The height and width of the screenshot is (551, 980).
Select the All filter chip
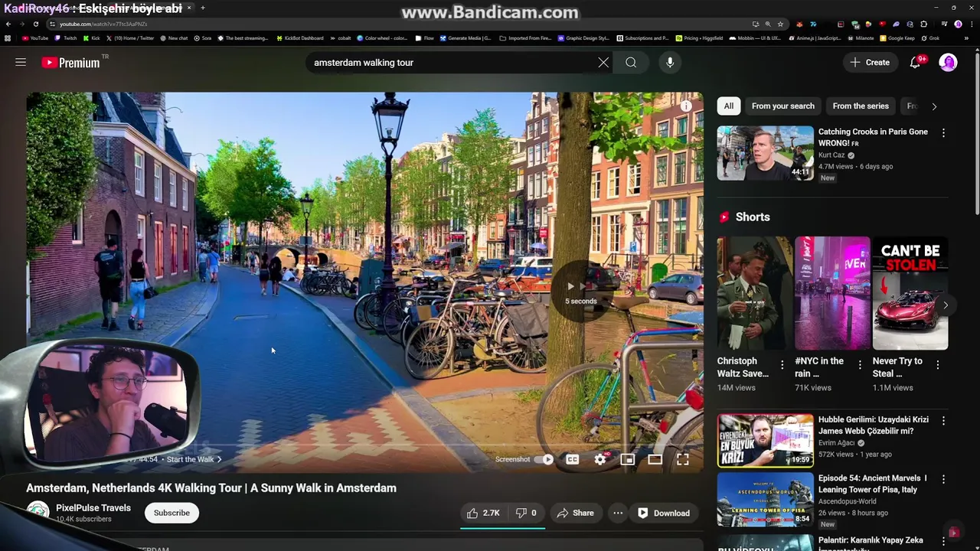click(729, 106)
